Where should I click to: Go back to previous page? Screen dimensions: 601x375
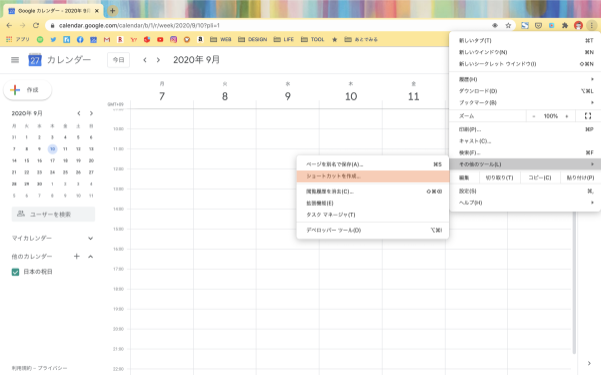click(9, 26)
